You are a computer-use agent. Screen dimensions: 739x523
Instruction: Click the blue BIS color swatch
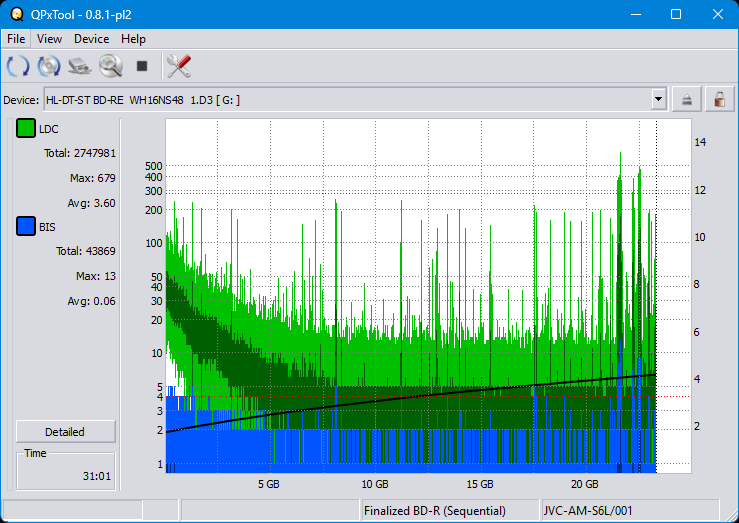click(26, 227)
